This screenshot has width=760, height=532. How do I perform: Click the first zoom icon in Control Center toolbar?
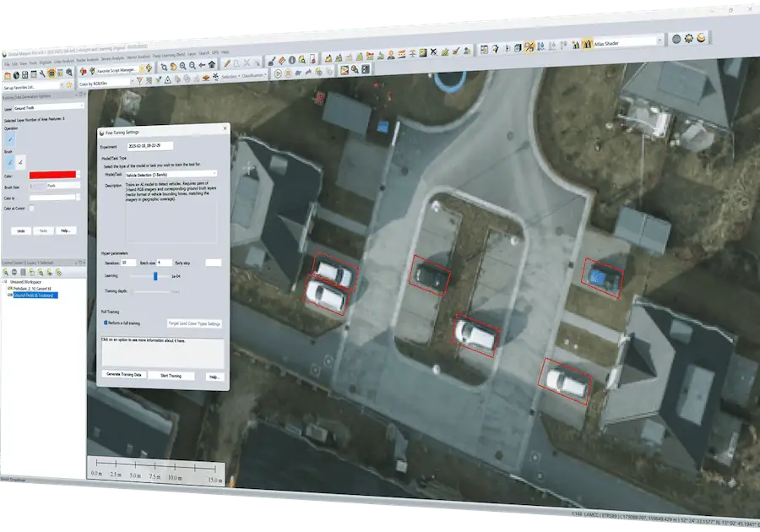click(5, 271)
